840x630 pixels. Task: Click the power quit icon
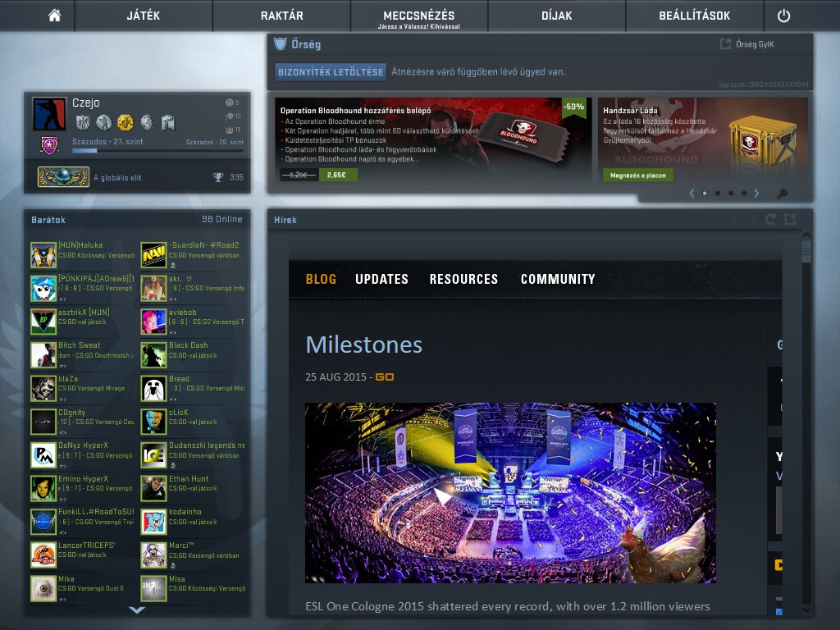(x=783, y=16)
